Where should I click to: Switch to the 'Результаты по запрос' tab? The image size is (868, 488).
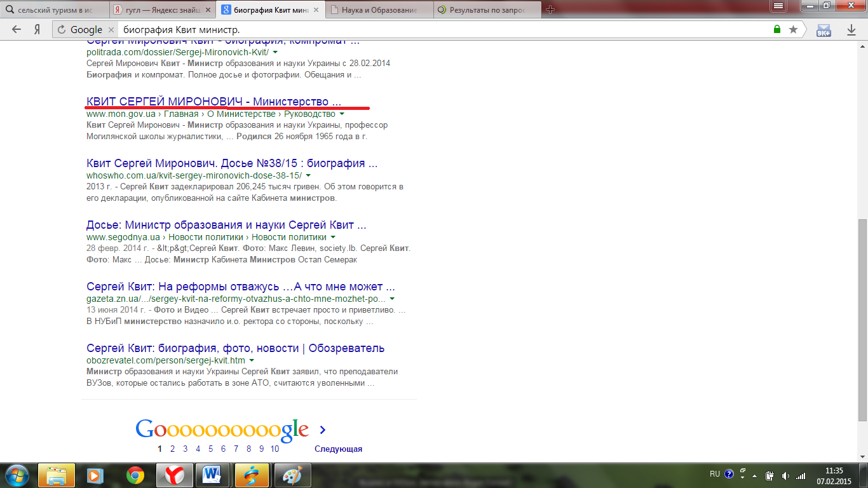[x=487, y=10]
